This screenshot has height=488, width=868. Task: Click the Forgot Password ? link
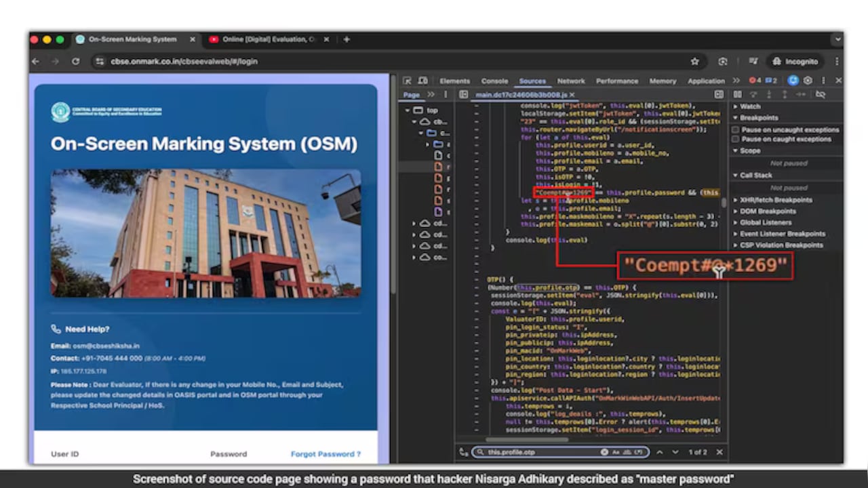click(x=325, y=454)
